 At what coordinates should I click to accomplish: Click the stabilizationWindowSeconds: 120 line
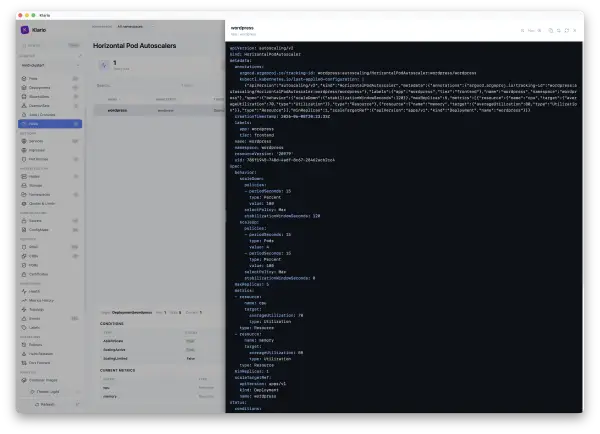(282, 216)
